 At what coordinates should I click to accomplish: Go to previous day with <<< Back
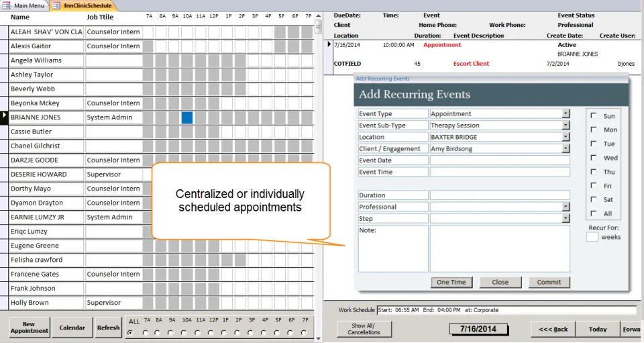tap(553, 329)
